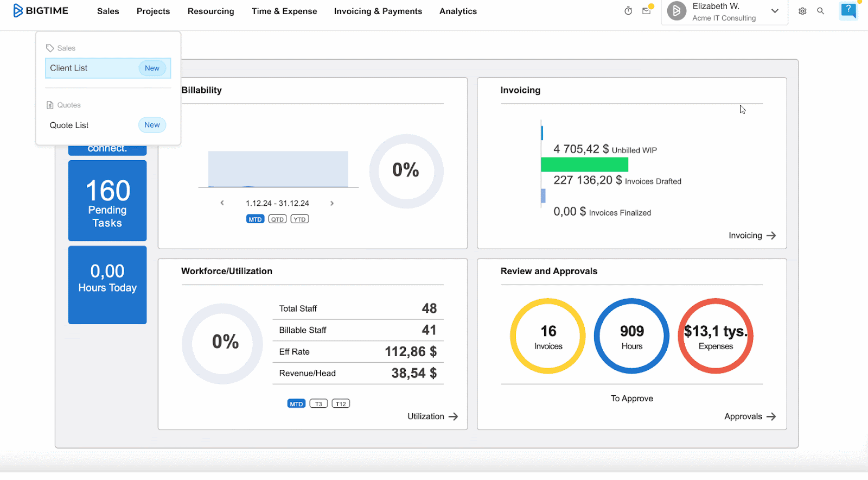Open the Analytics menu

458,11
